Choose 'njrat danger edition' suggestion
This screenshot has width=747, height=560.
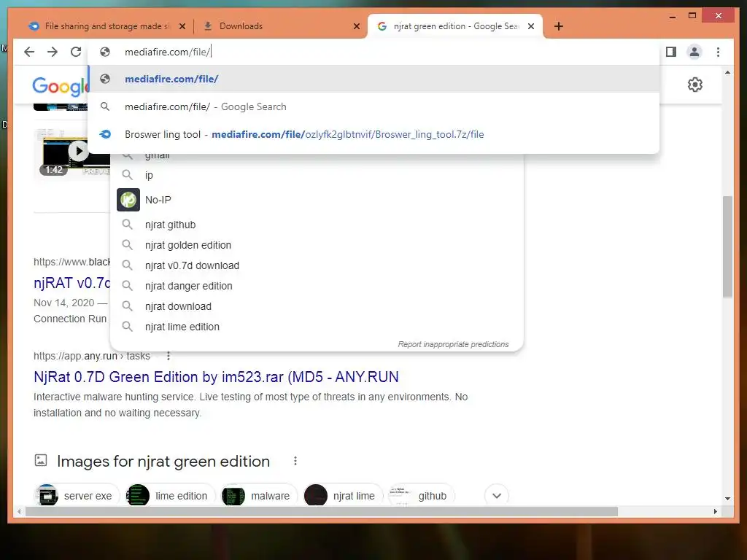tap(317, 286)
